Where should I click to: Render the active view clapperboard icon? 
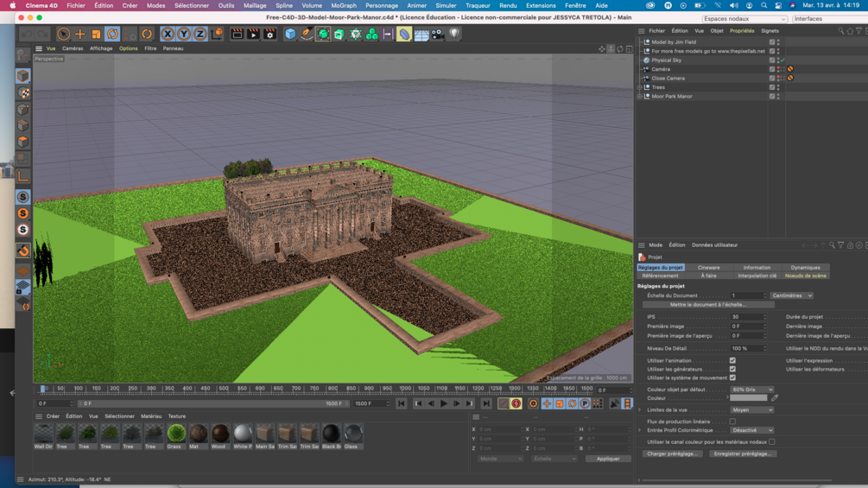tap(237, 35)
